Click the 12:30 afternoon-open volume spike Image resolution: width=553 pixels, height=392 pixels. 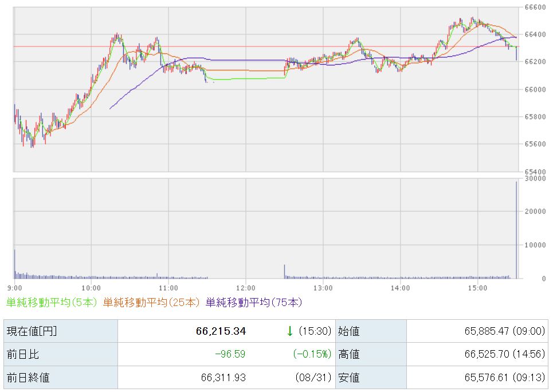[x=285, y=271]
